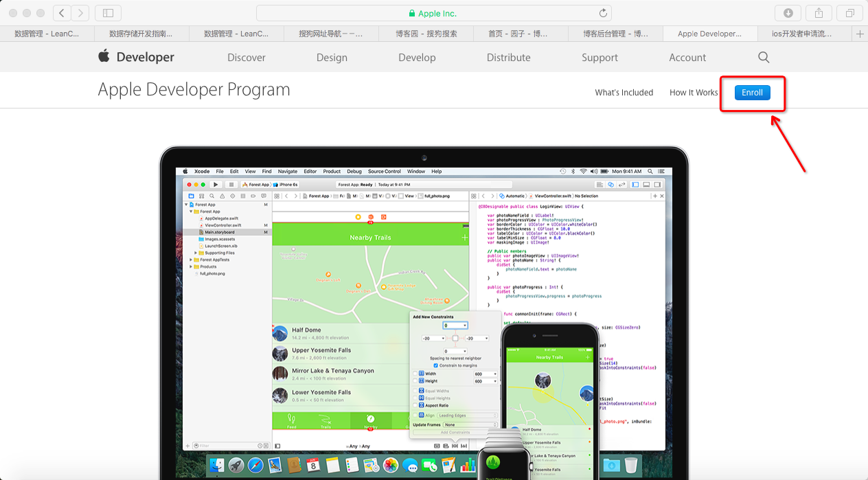Viewport: 868px width, 480px height.
Task: Open the Account page
Action: click(x=687, y=58)
